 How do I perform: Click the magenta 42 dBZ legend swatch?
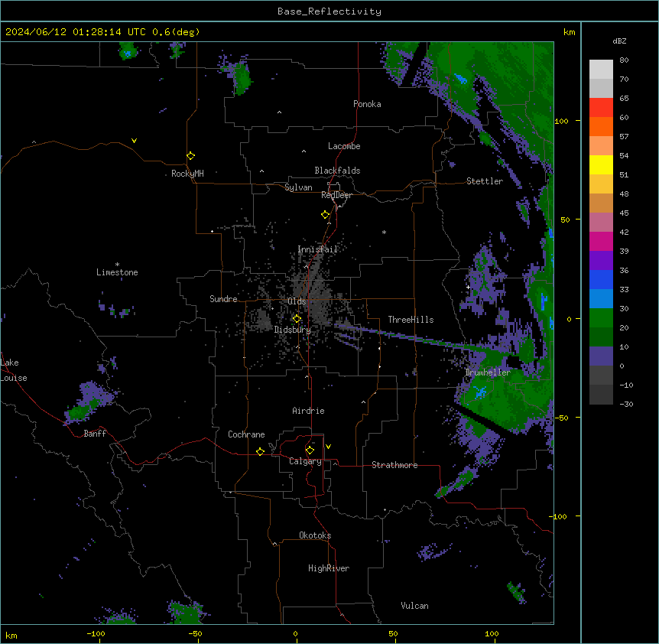601,241
